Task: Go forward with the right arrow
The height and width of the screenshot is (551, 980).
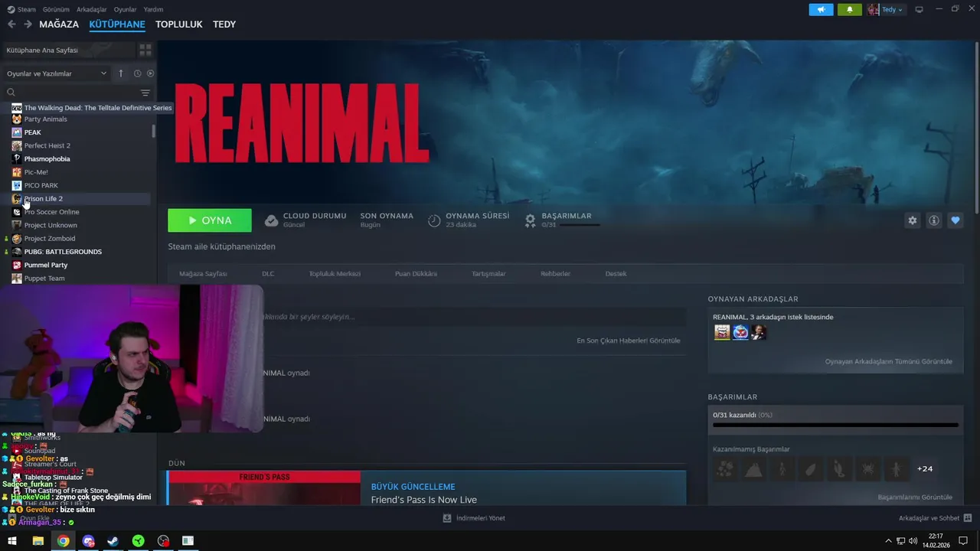Action: [x=28, y=24]
